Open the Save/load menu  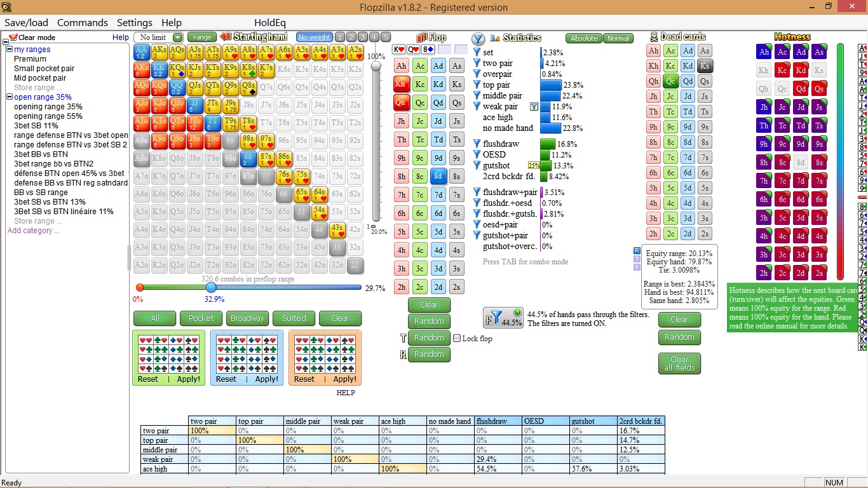tap(26, 23)
